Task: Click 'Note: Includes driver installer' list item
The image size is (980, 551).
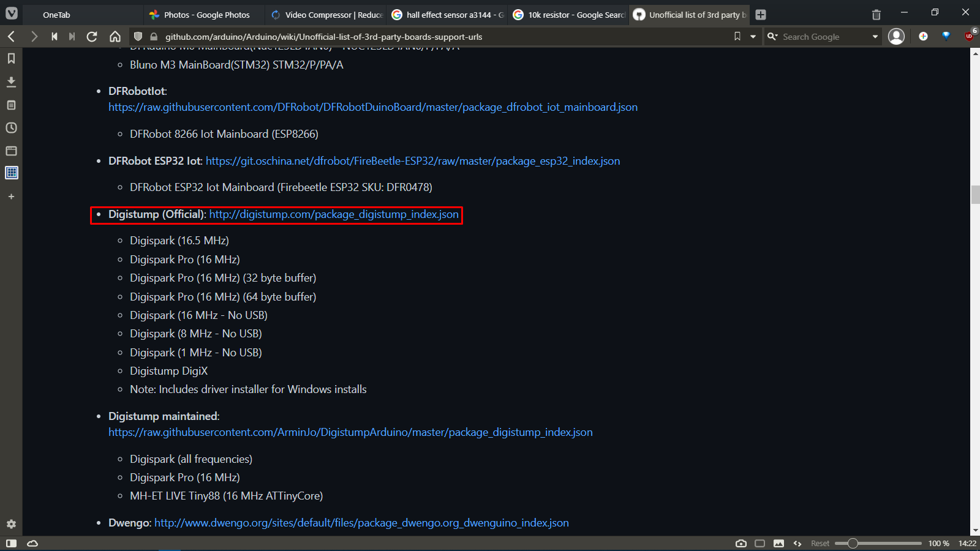Action: (x=248, y=389)
